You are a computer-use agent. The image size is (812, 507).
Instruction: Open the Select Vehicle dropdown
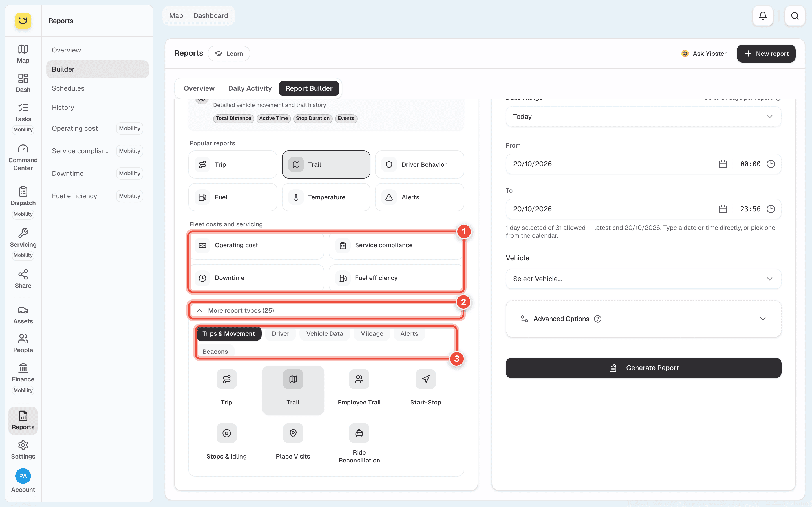(x=643, y=279)
